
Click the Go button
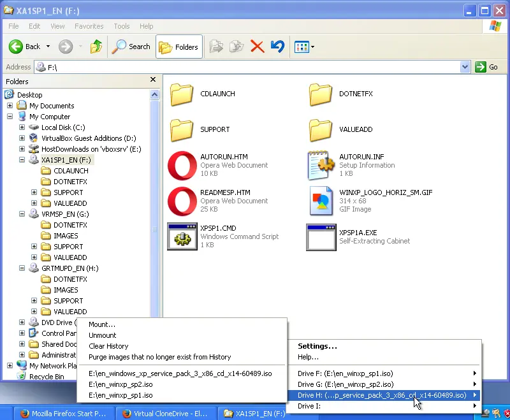point(486,67)
